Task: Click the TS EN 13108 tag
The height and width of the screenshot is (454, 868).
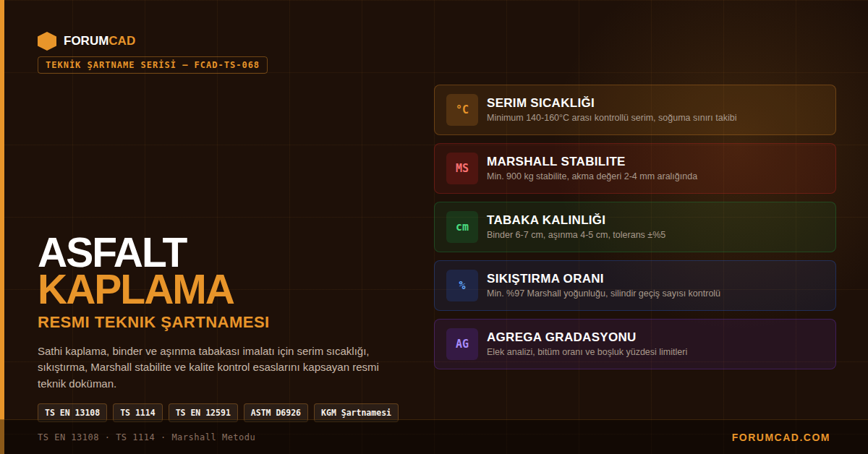Action: (72, 413)
